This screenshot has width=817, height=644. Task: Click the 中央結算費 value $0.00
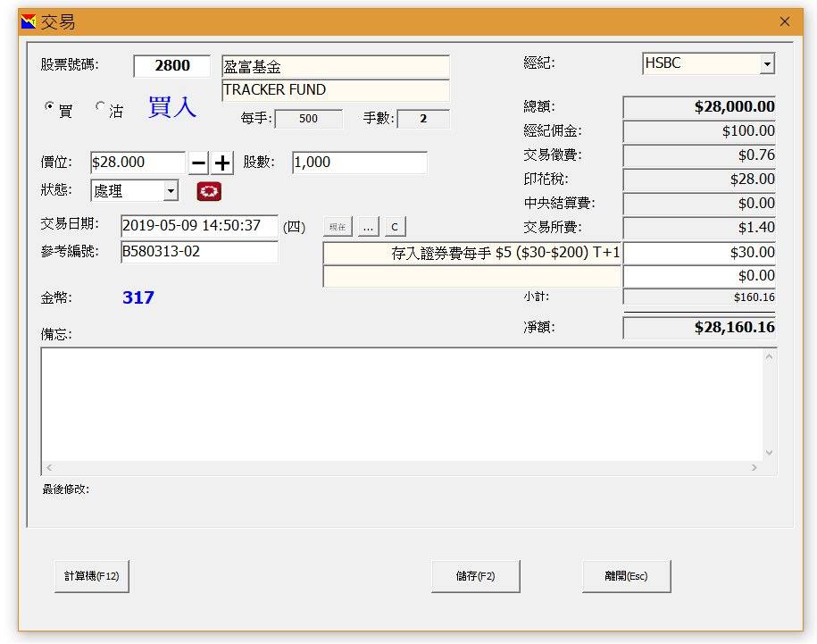pyautogui.click(x=699, y=204)
